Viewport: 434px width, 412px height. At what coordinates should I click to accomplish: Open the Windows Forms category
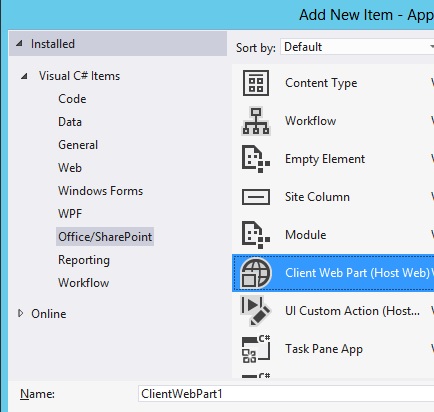[x=100, y=191]
